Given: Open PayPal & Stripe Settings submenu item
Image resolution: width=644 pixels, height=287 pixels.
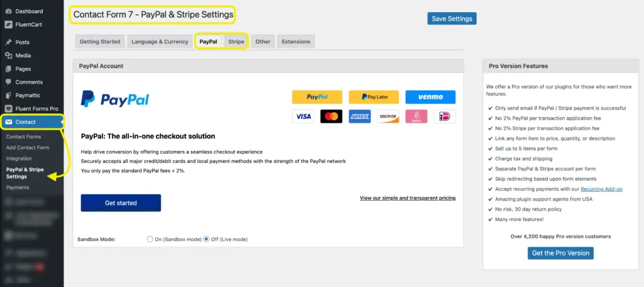Looking at the screenshot, I should pos(25,172).
